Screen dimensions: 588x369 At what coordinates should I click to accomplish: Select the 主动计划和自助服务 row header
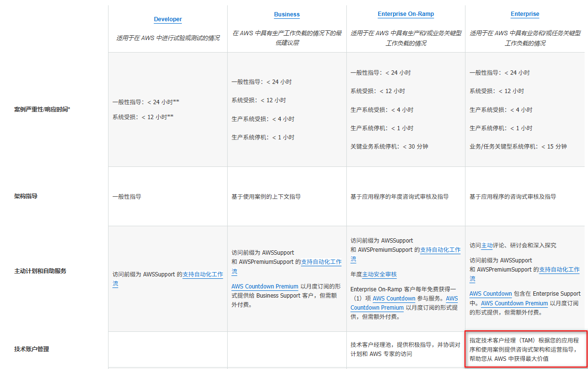click(x=41, y=271)
